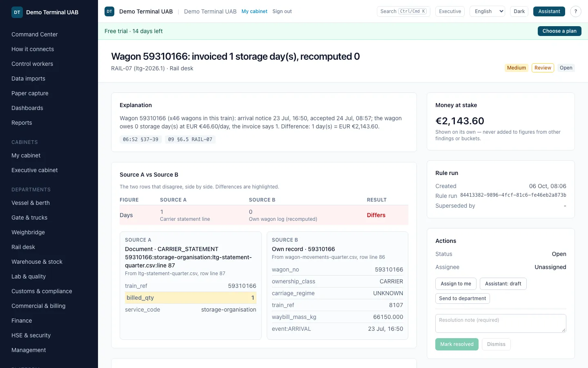The image size is (588, 368).
Task: Focus the Search box
Action: click(403, 11)
